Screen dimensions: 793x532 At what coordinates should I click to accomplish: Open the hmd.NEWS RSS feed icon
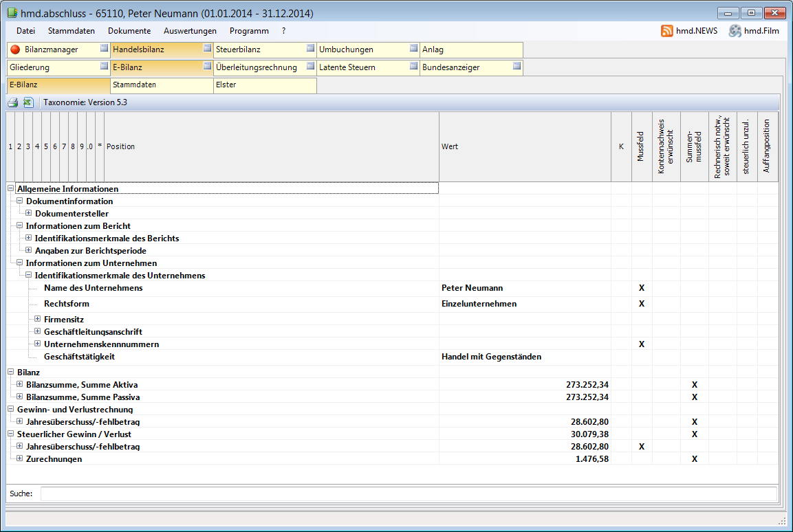(x=666, y=31)
